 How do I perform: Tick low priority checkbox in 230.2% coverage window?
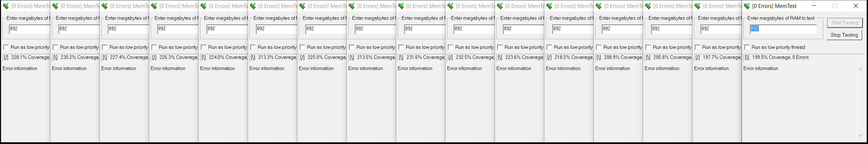point(55,47)
